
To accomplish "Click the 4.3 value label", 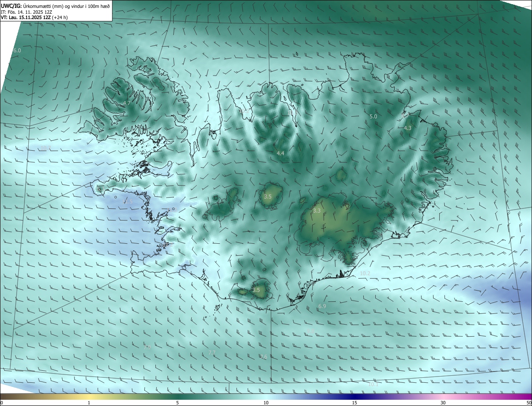I will (408, 128).
